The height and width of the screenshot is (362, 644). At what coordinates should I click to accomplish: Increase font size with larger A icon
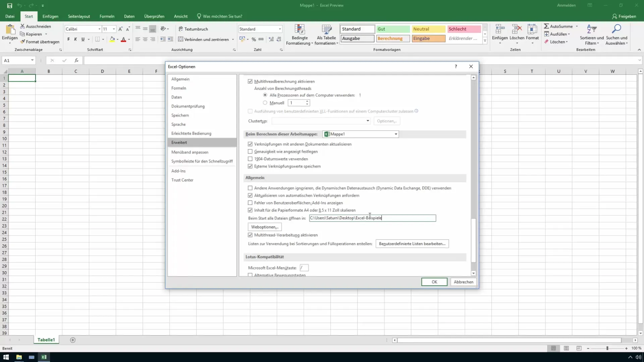(120, 29)
